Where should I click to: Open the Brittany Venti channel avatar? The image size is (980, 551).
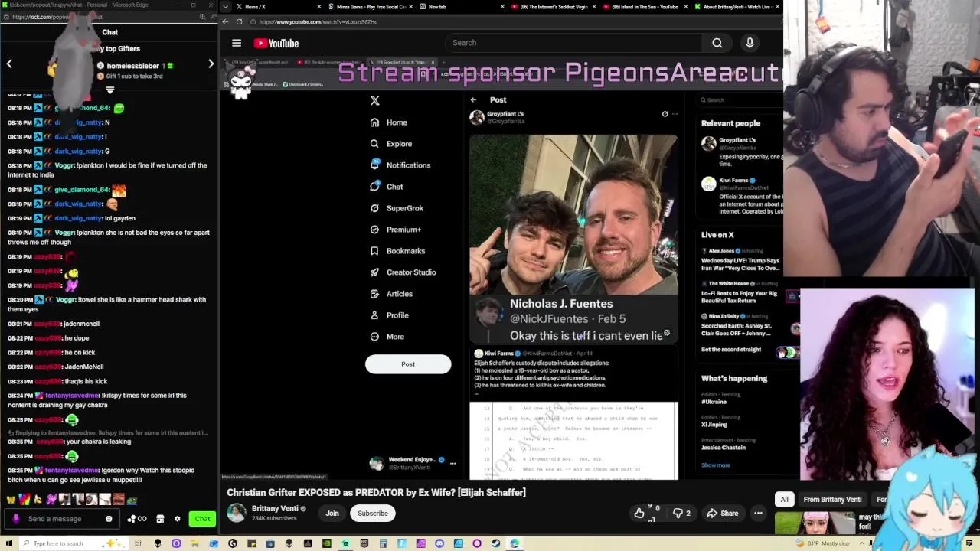tap(237, 513)
